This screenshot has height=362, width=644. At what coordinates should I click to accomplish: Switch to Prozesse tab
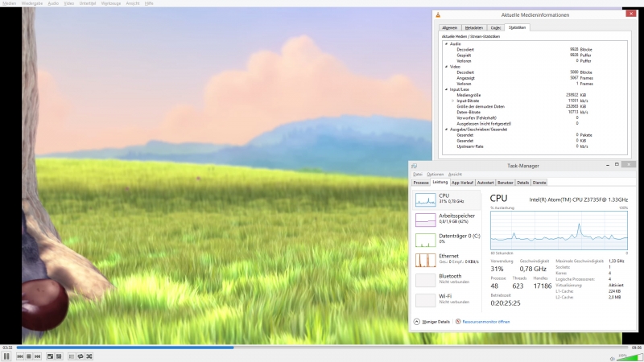coord(421,183)
